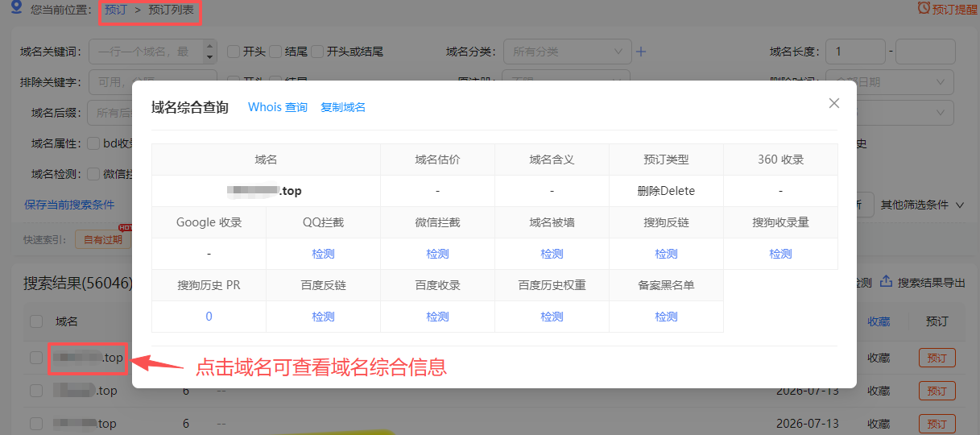Select the third .top domain row checkbox
The height and width of the screenshot is (435, 980).
[36, 424]
